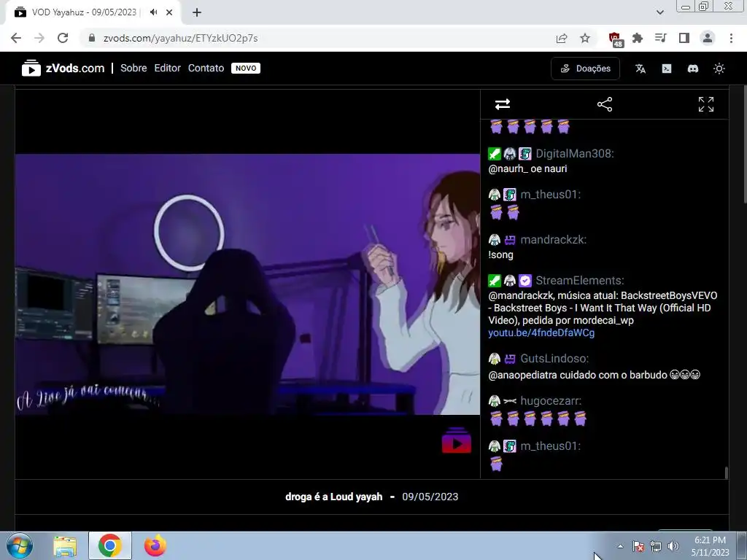This screenshot has width=747, height=560.
Task: Click StreamElements verified badge icon
Action: (x=525, y=281)
